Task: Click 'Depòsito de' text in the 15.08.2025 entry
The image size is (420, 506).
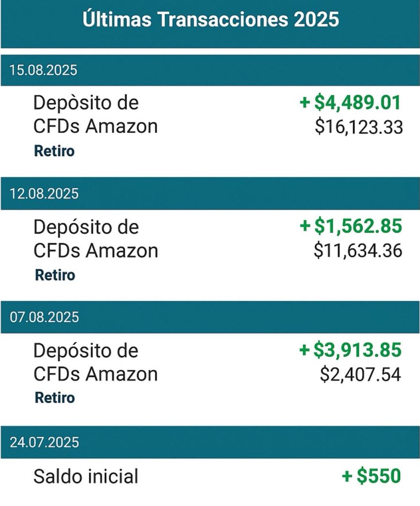Action: [x=86, y=103]
